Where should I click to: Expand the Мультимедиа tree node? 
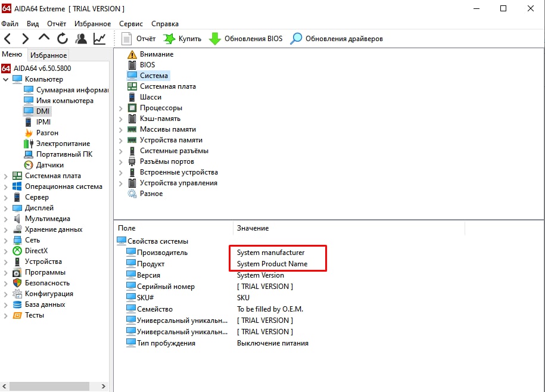click(x=5, y=219)
